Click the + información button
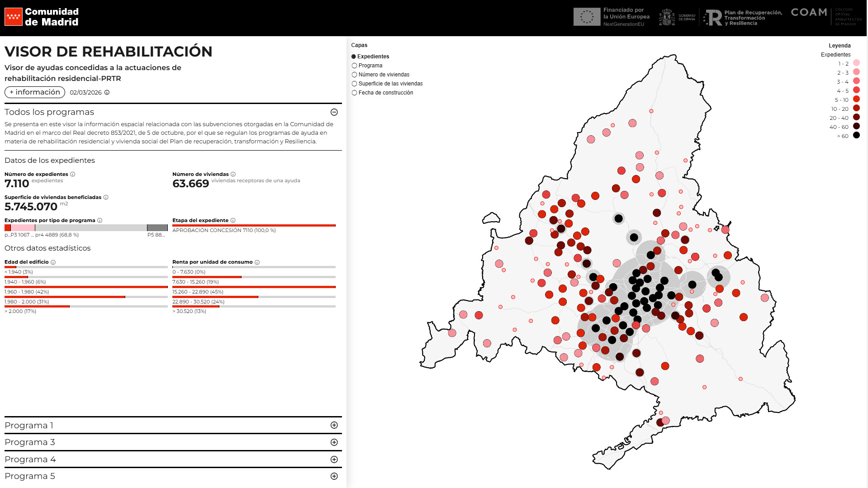Image resolution: width=868 pixels, height=488 pixels. [x=35, y=92]
